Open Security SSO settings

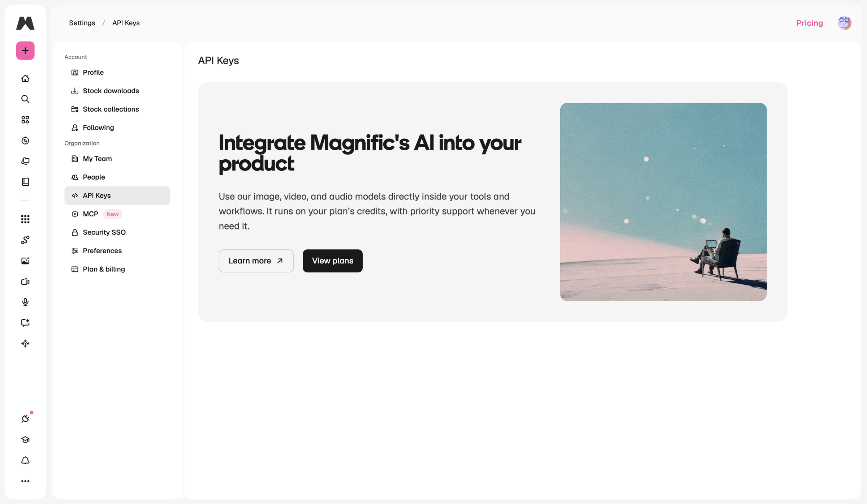[117, 232]
